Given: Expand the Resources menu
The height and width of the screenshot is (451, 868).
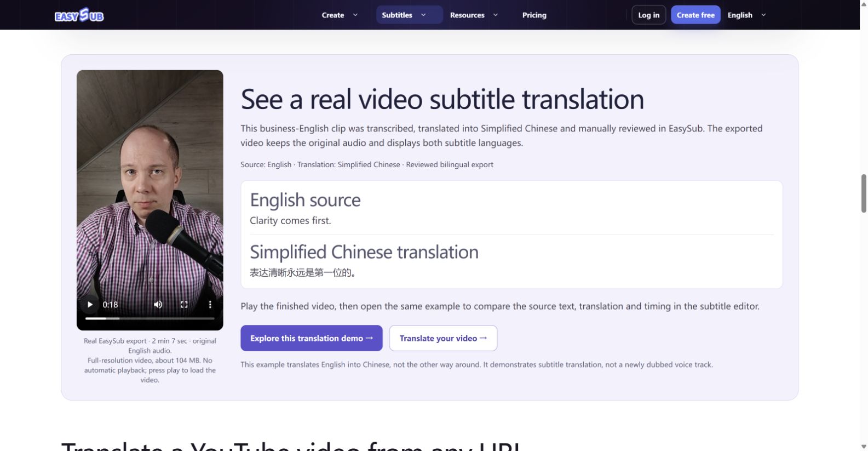Looking at the screenshot, I should 474,15.
